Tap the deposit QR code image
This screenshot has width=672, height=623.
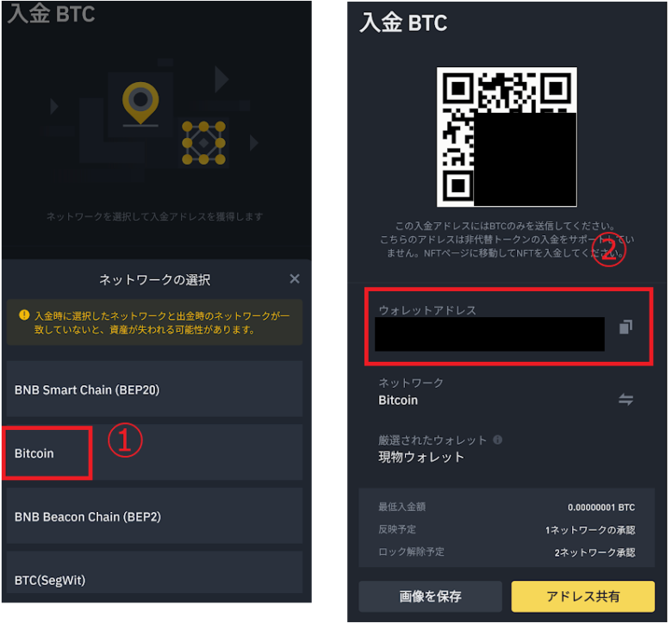(x=507, y=137)
